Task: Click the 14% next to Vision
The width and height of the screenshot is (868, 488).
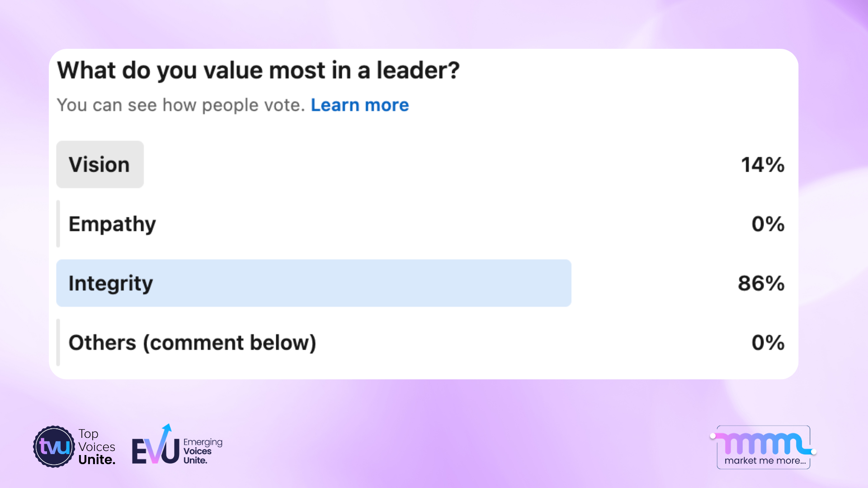Action: (x=763, y=164)
